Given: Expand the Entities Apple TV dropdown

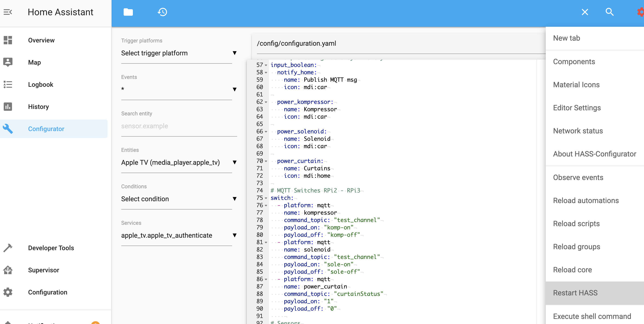Looking at the screenshot, I should pos(179,162).
